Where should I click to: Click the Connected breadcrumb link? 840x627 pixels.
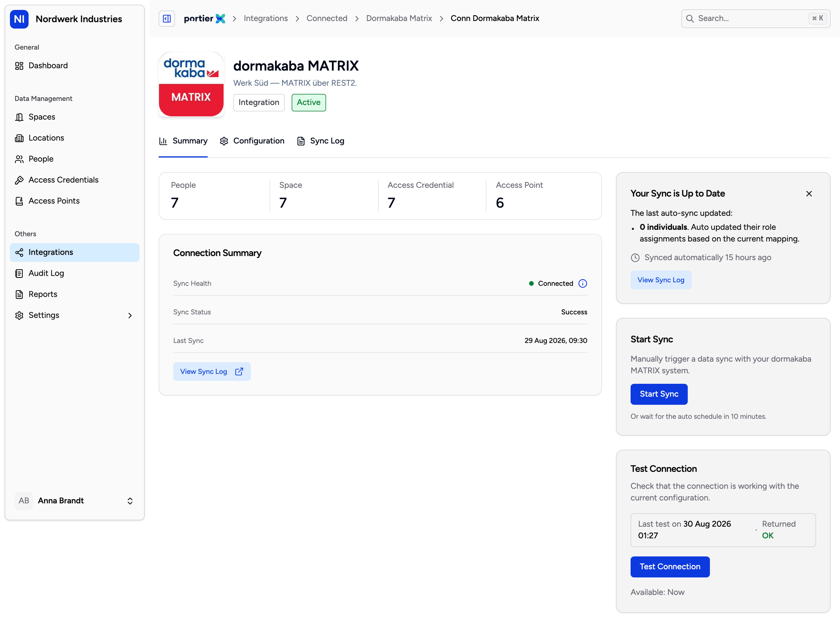click(327, 19)
